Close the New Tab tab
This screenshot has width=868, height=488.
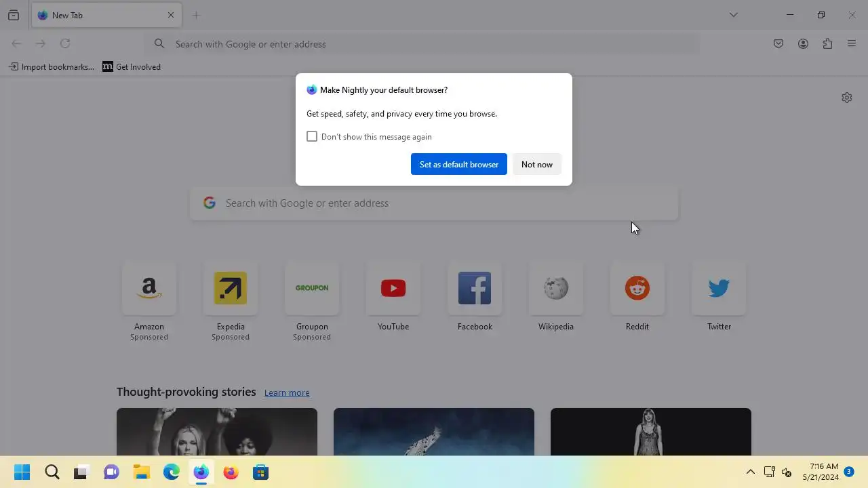[171, 15]
